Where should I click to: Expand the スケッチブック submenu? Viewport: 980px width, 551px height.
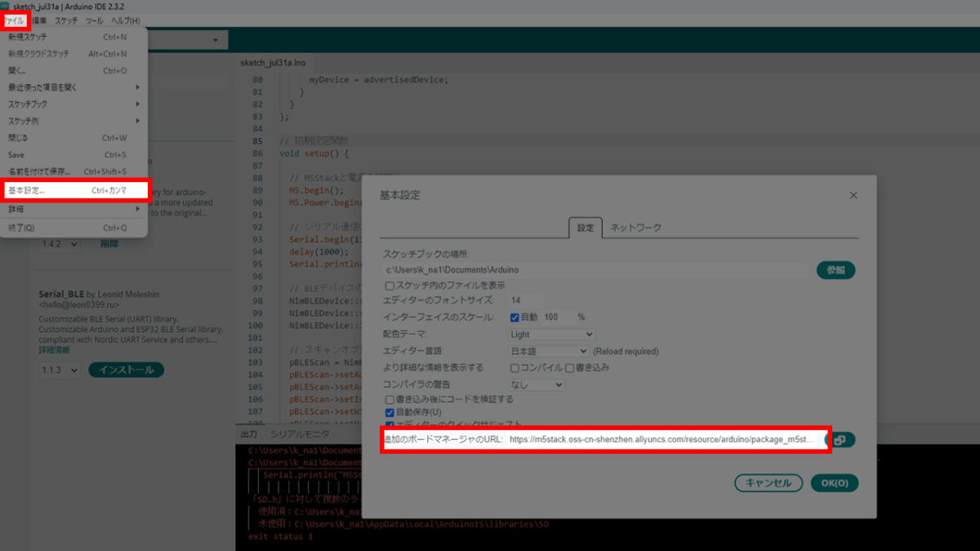point(73,104)
